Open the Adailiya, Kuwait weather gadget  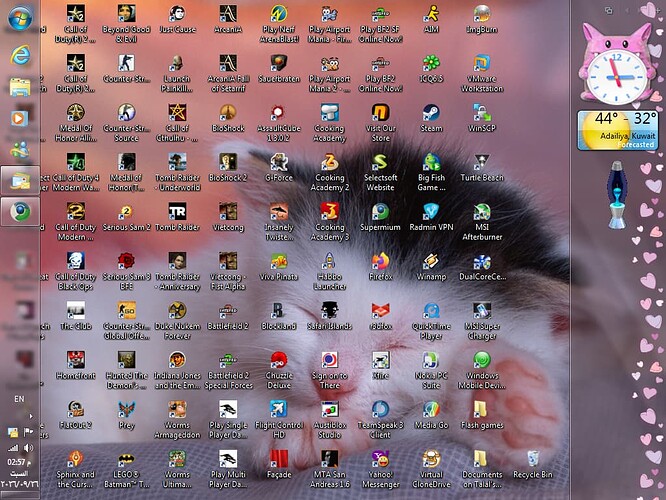[617, 130]
